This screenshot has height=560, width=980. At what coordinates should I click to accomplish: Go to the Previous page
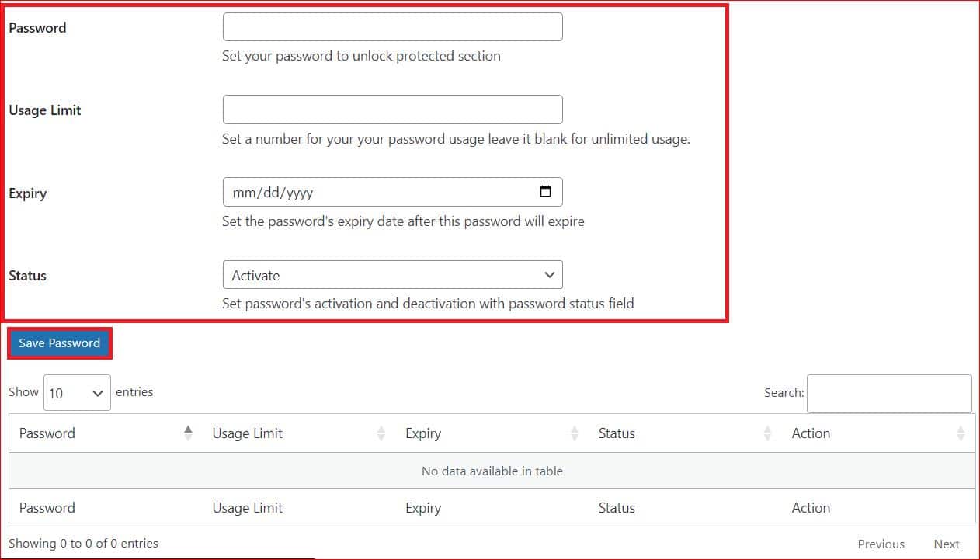coord(881,544)
